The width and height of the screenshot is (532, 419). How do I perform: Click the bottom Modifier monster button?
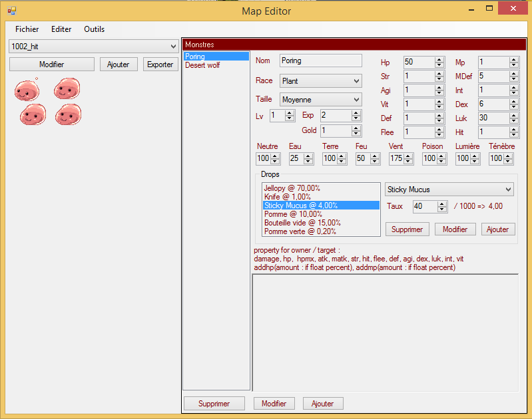click(274, 404)
